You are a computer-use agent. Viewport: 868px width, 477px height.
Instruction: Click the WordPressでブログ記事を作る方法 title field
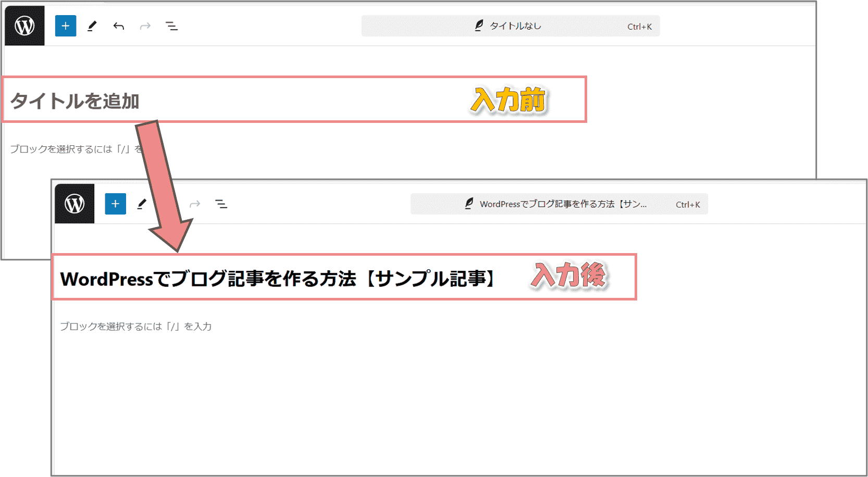coord(344,278)
